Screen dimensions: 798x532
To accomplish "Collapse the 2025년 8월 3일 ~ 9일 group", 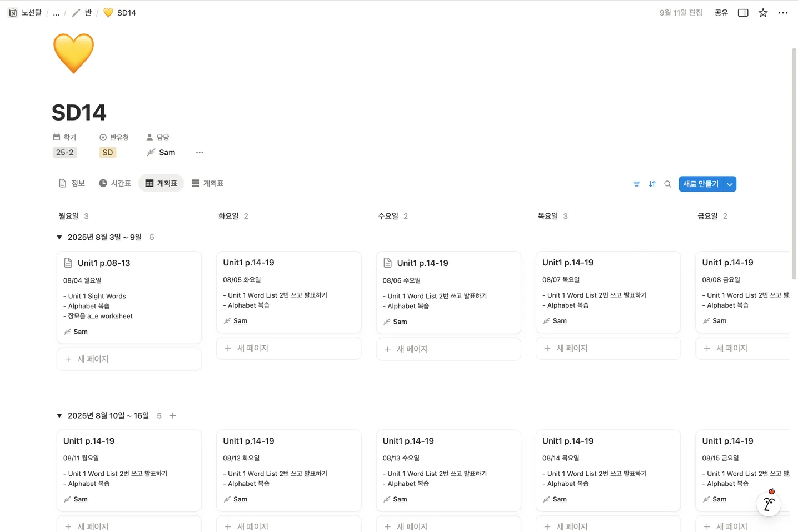I will pyautogui.click(x=59, y=237).
